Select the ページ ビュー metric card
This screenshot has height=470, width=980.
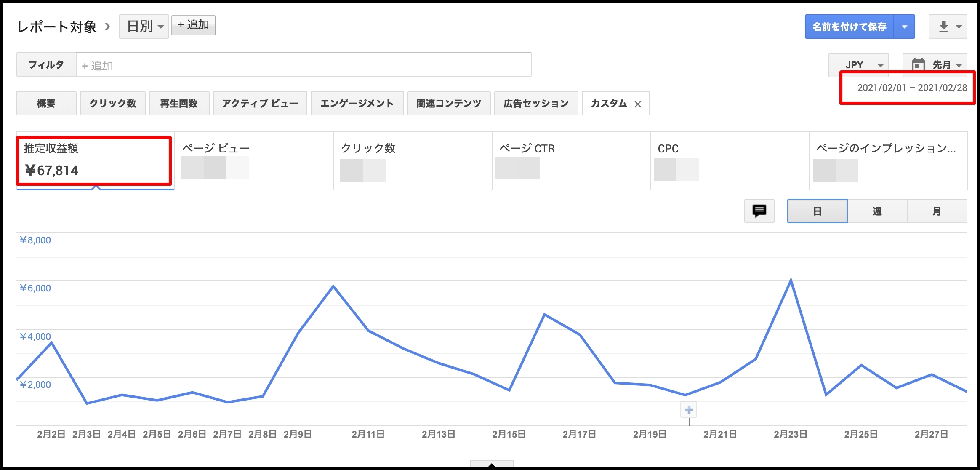pyautogui.click(x=254, y=161)
